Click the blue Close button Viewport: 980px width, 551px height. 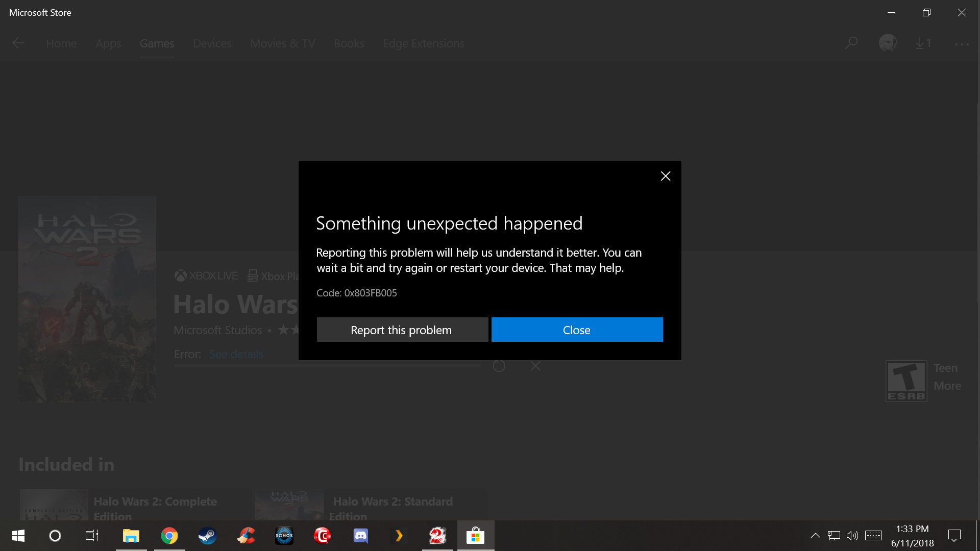pos(577,330)
